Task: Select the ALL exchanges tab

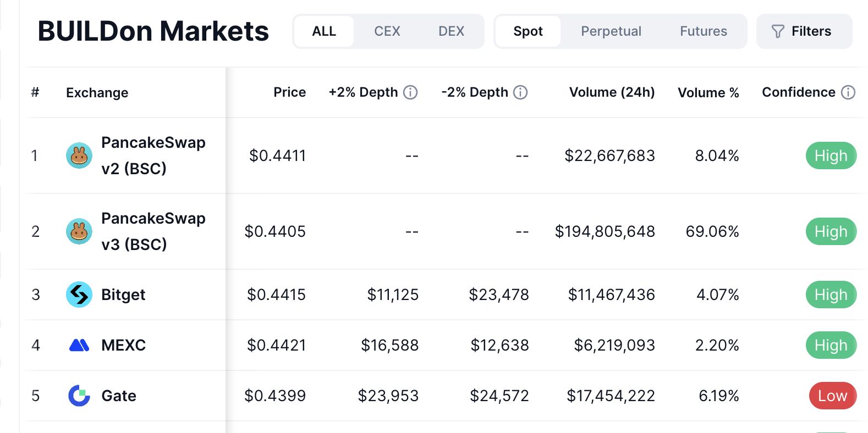Action: [324, 31]
